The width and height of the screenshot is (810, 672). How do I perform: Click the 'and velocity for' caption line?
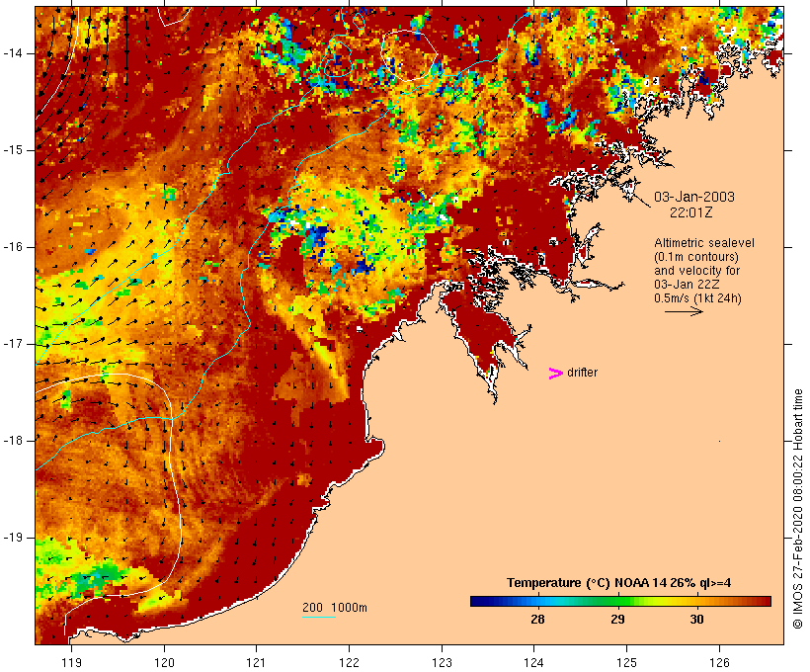coord(696,271)
